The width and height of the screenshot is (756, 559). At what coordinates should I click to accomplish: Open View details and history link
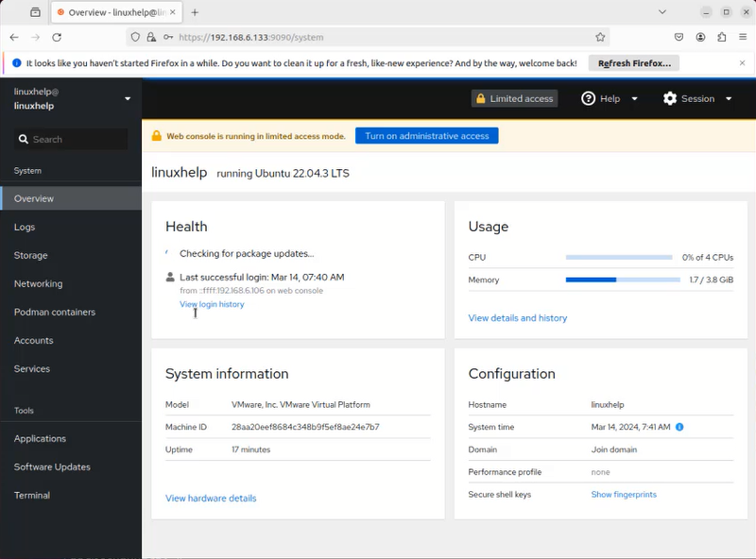(x=517, y=318)
